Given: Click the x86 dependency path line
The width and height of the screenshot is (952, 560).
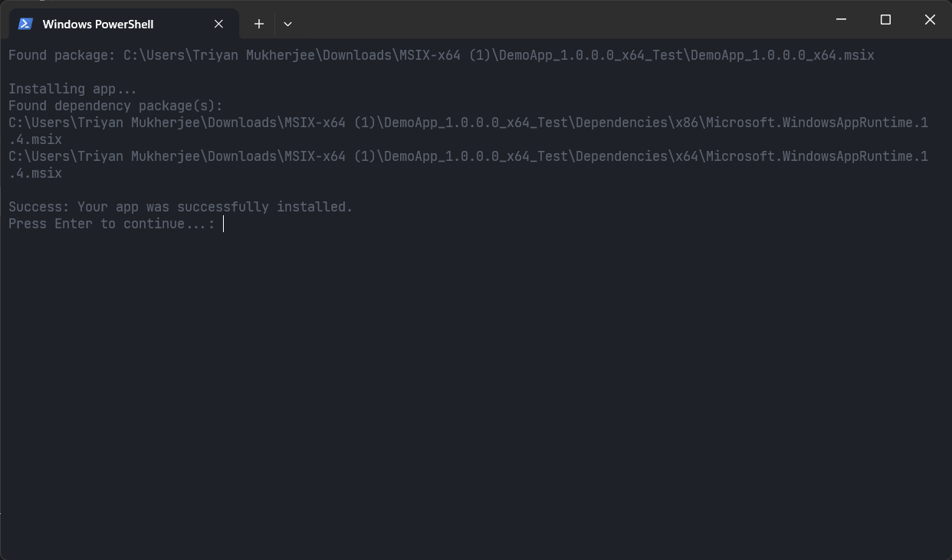Looking at the screenshot, I should click(x=468, y=131).
